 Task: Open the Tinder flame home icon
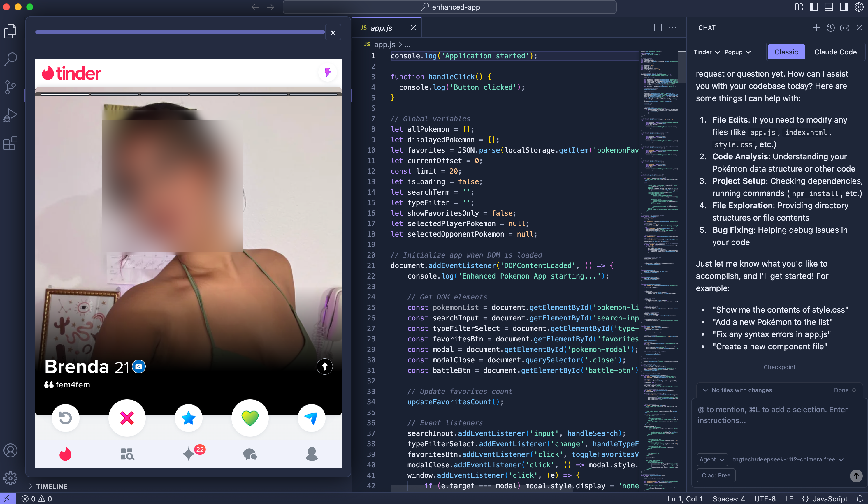[65, 454]
